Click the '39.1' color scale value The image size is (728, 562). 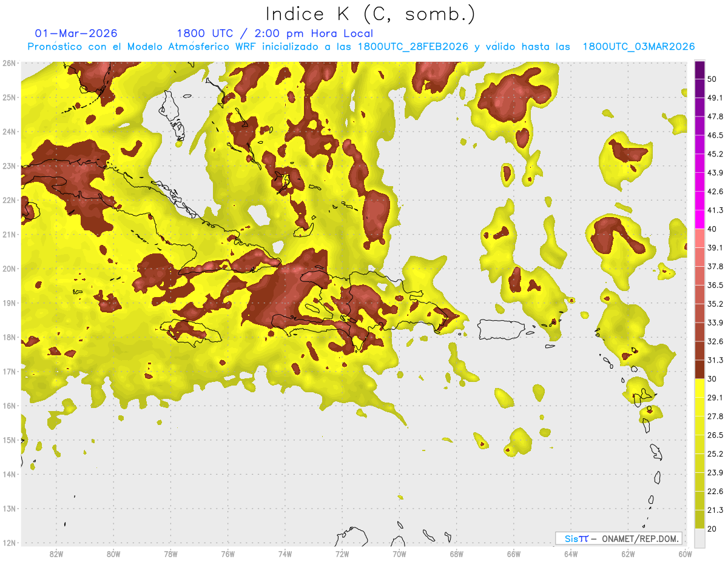(715, 248)
